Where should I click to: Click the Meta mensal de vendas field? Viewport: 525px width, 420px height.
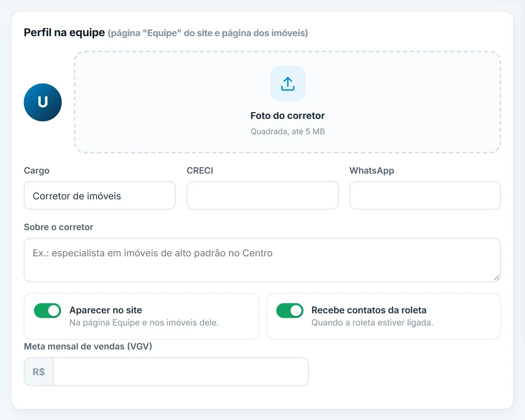pyautogui.click(x=181, y=372)
